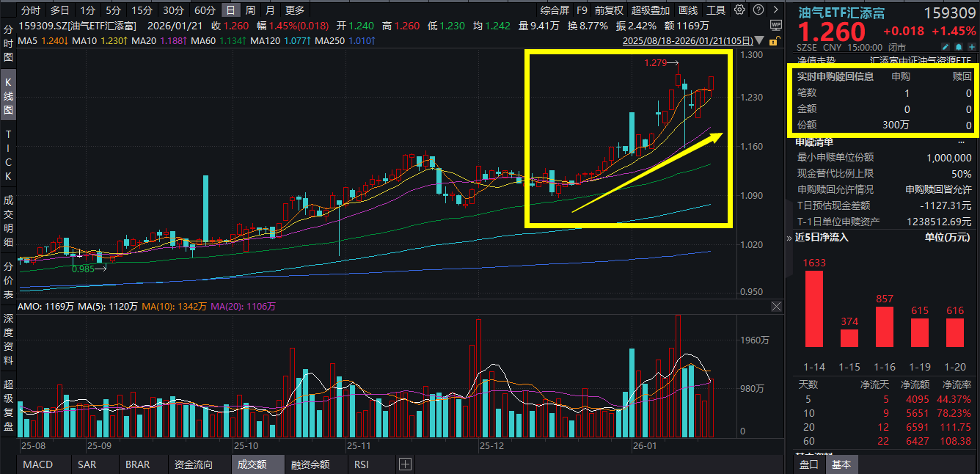Viewport: 980px width, 474px height.
Task: Set a price alert with bell icon
Action: [x=959, y=47]
